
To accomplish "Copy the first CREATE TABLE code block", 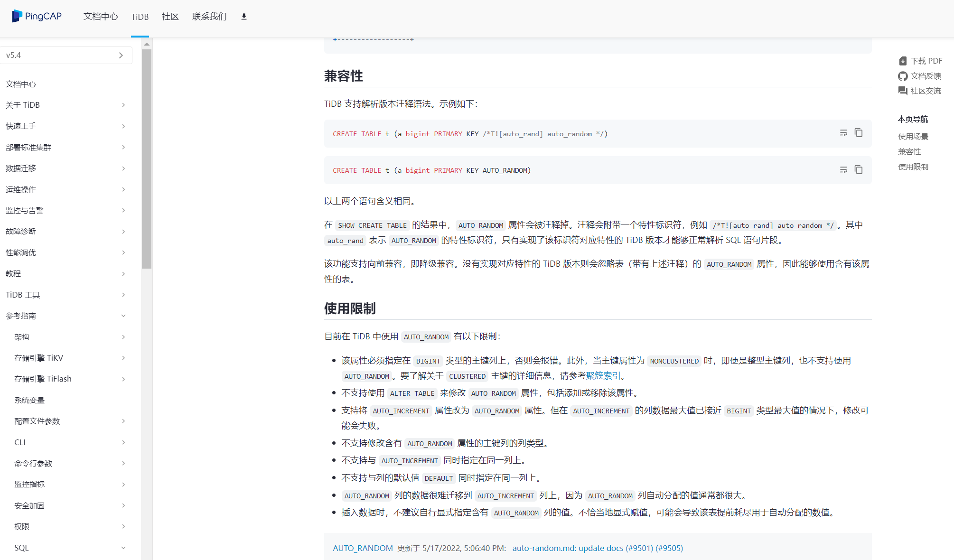I will point(858,133).
